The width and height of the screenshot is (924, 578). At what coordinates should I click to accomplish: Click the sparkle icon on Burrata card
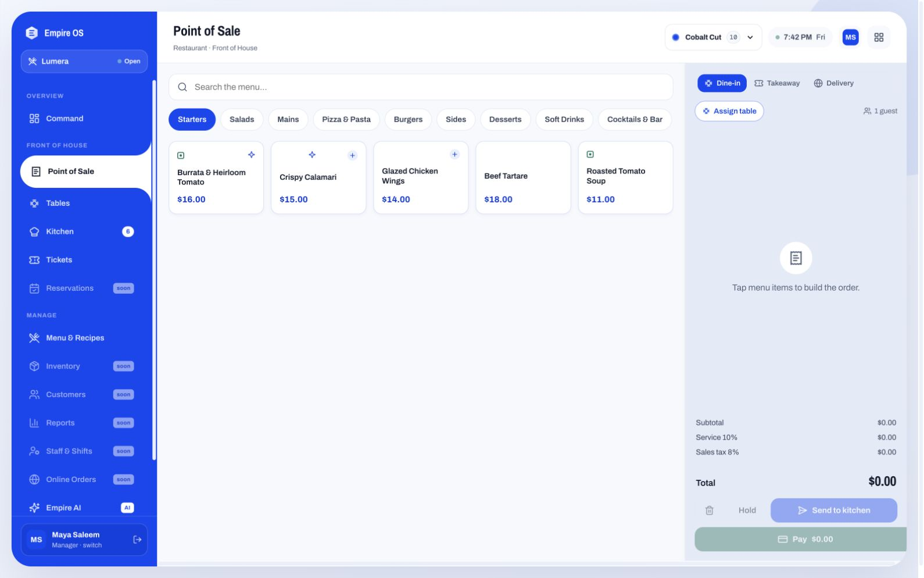[252, 155]
